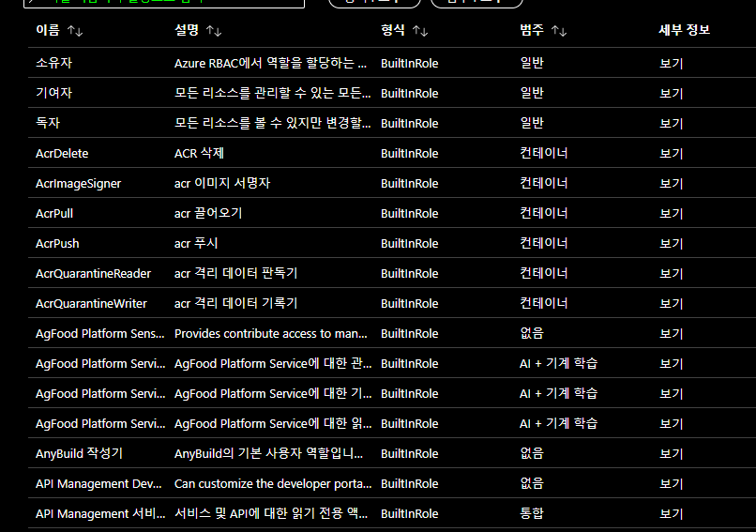Select the AcrQuarantineWriter role name

click(91, 303)
